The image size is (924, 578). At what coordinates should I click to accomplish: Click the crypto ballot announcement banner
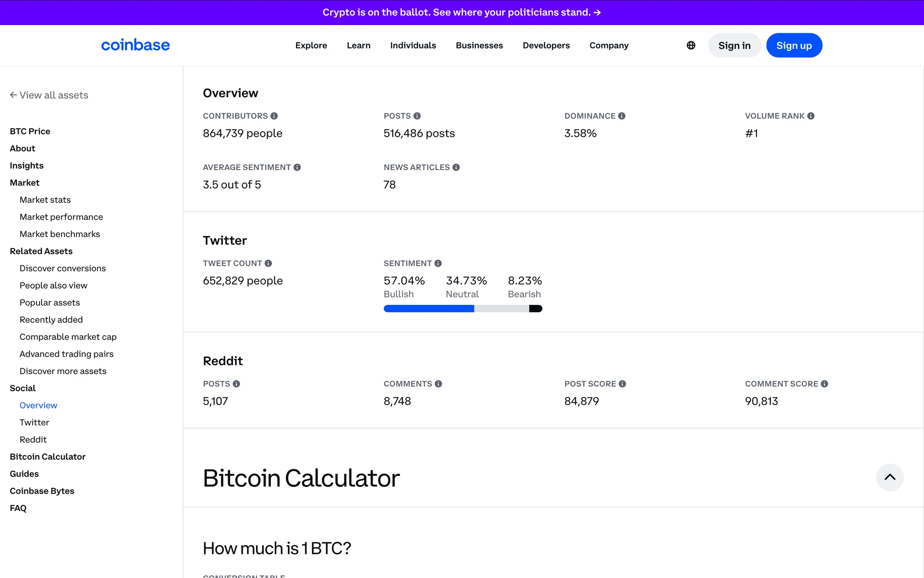click(x=462, y=12)
